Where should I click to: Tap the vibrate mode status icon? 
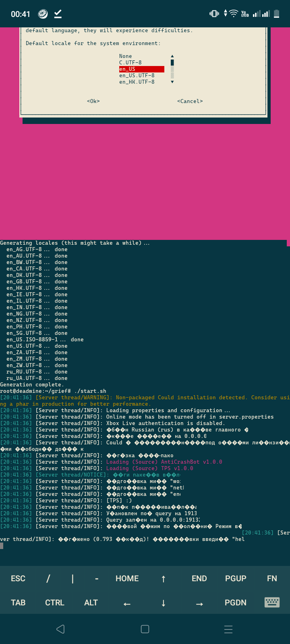pos(214,14)
